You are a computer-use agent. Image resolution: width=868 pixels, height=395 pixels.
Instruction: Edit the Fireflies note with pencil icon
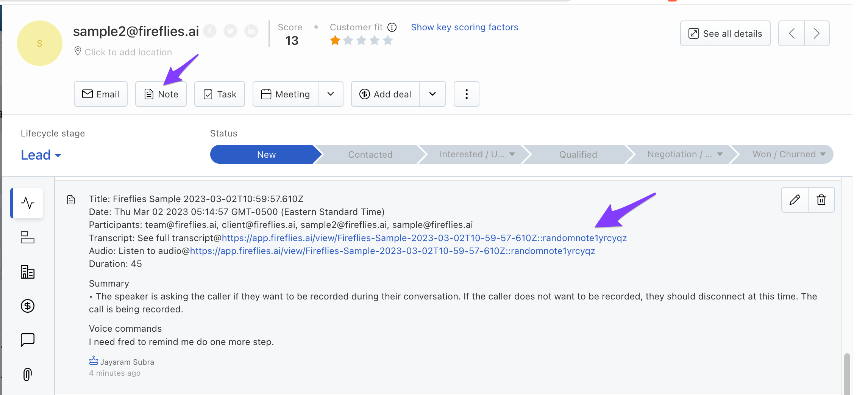(795, 200)
